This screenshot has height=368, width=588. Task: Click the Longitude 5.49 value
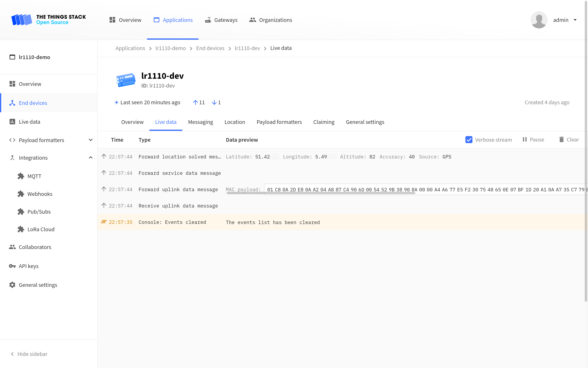pos(321,156)
